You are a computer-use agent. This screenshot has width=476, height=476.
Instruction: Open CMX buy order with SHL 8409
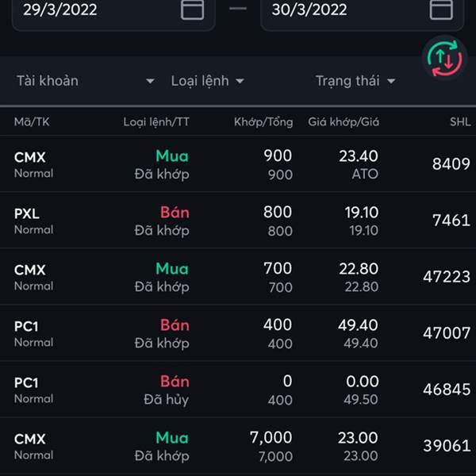coord(238,164)
